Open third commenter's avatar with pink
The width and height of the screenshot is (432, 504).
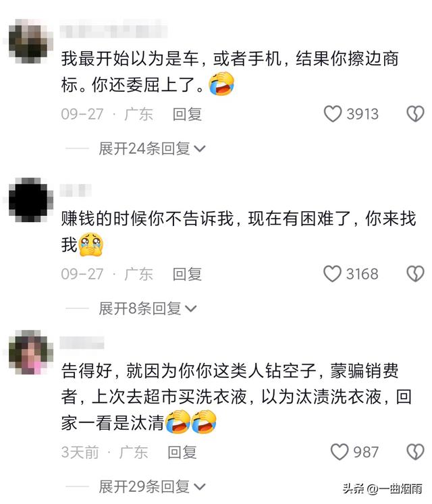coord(30,352)
